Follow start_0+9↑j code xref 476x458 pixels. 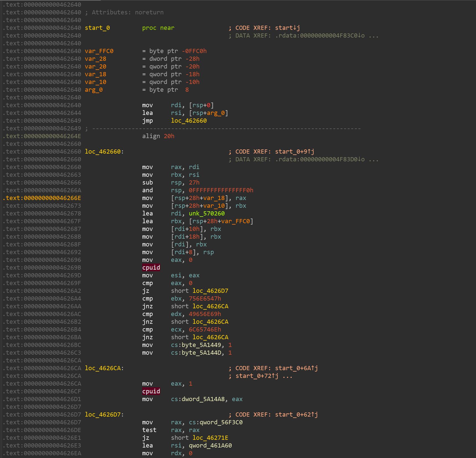295,152
